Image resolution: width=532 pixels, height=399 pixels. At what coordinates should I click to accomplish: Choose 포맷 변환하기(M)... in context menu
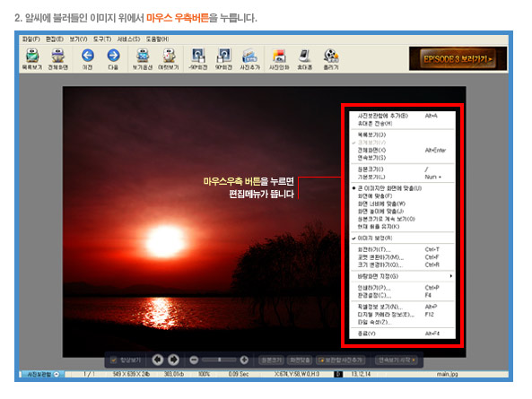tap(402, 257)
